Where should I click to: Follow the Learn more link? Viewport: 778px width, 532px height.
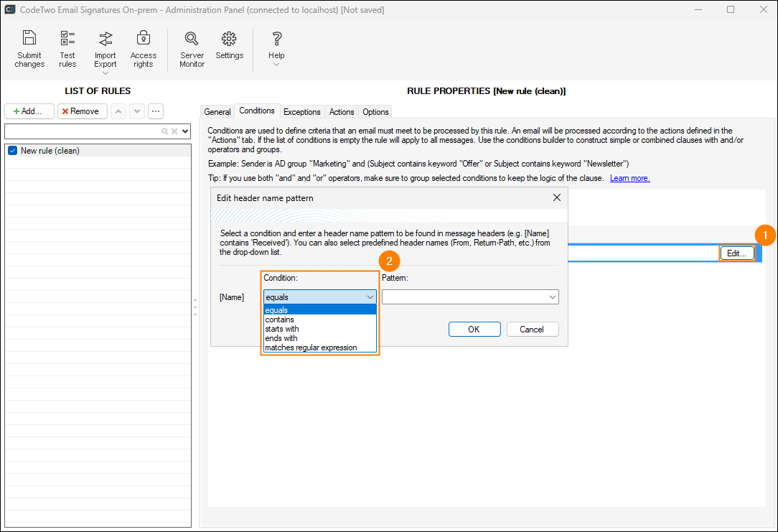629,178
